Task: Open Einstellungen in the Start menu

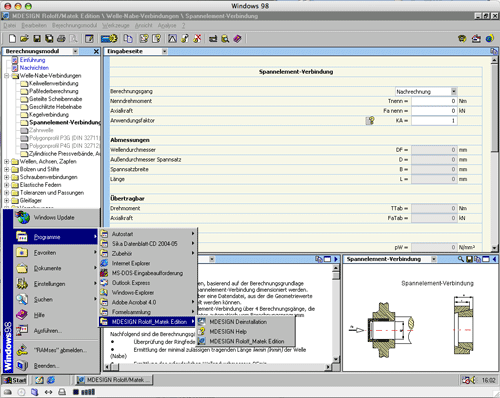Action: pyautogui.click(x=57, y=284)
